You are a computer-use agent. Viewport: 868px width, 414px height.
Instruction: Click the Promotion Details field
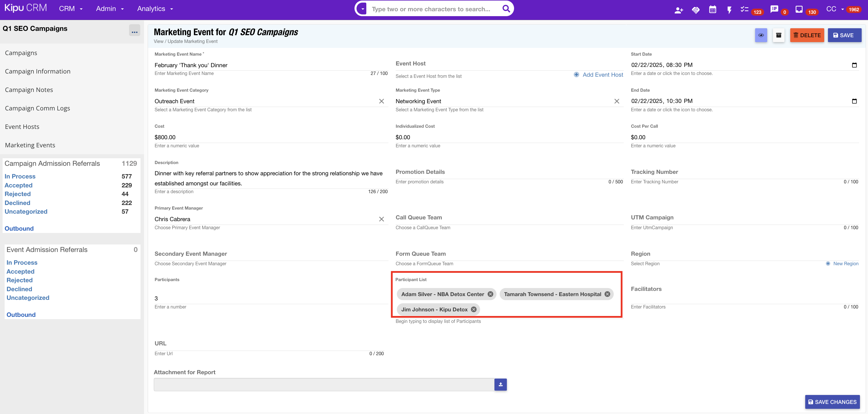[509, 172]
